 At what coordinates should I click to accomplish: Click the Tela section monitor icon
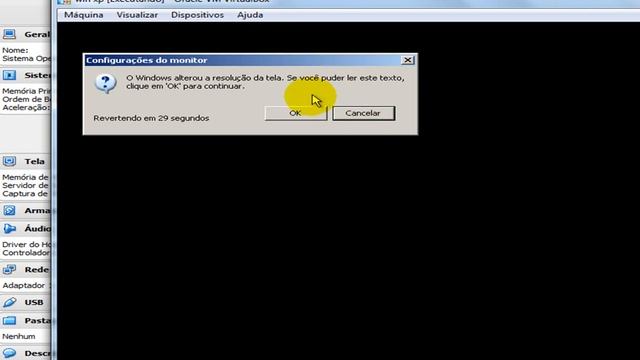coord(9,161)
